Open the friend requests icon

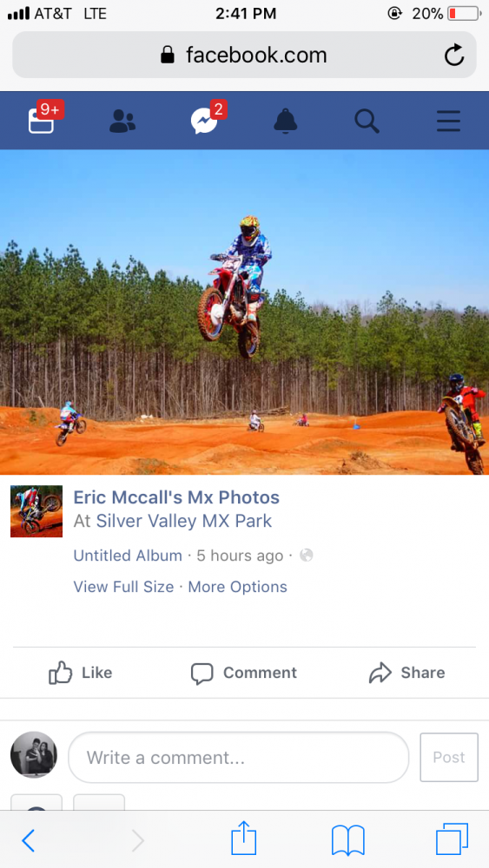pos(122,121)
